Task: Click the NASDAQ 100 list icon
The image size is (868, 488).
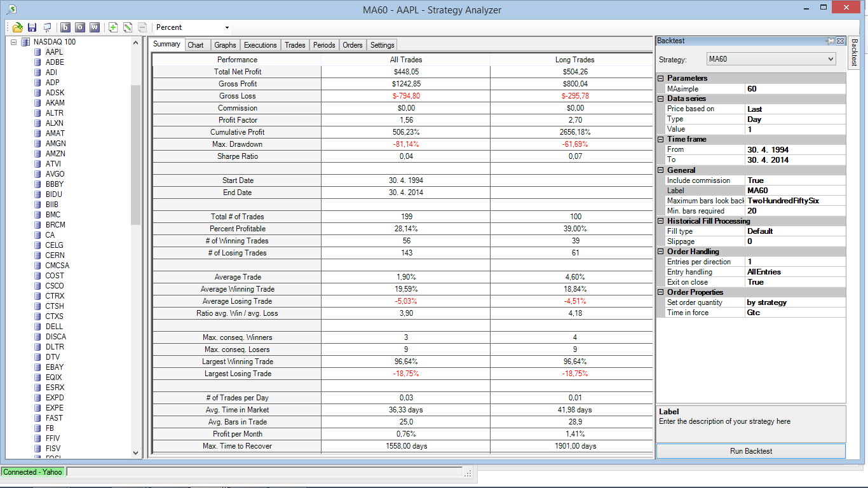Action: 25,42
